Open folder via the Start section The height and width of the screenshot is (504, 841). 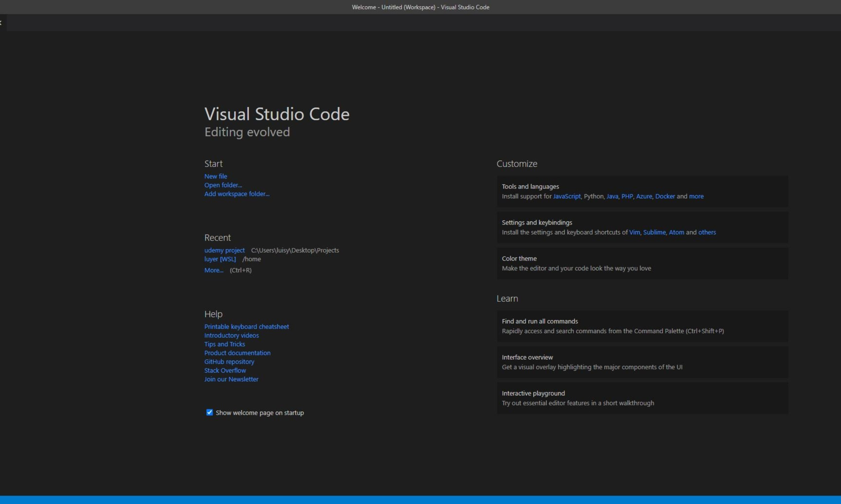pos(223,185)
